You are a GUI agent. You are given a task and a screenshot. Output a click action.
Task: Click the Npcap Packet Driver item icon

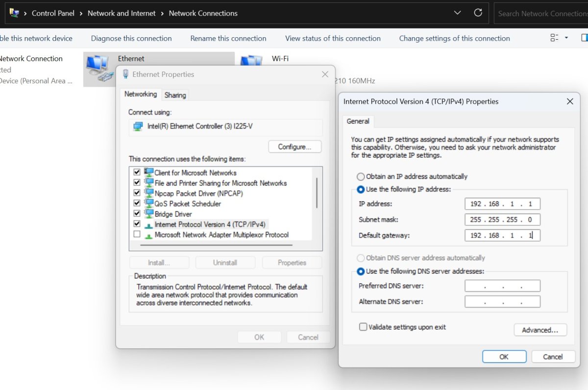[148, 193]
